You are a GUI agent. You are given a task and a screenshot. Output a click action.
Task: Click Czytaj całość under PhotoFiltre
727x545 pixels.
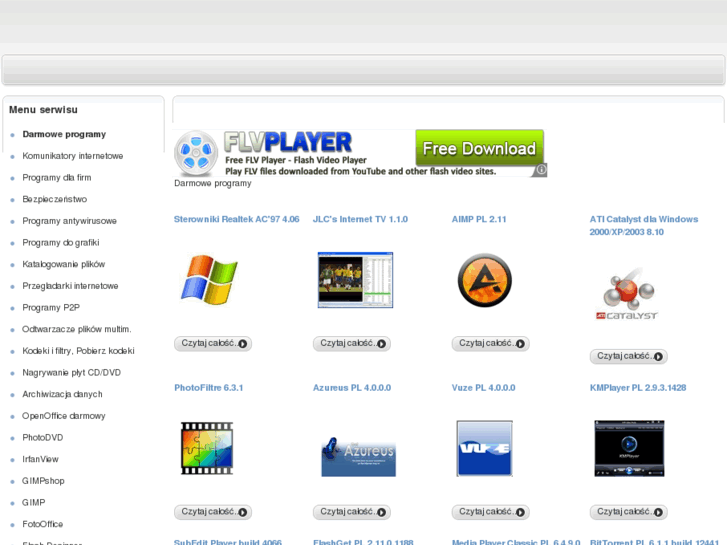(x=213, y=512)
